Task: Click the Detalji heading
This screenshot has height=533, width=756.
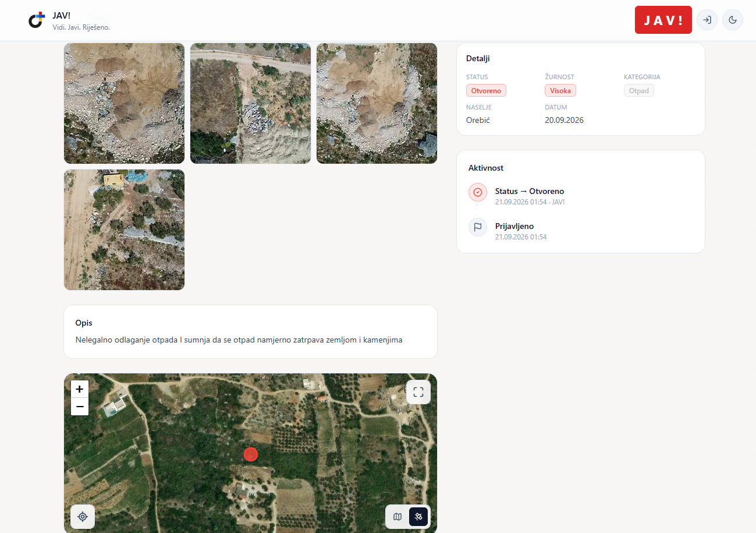Action: coord(478,58)
